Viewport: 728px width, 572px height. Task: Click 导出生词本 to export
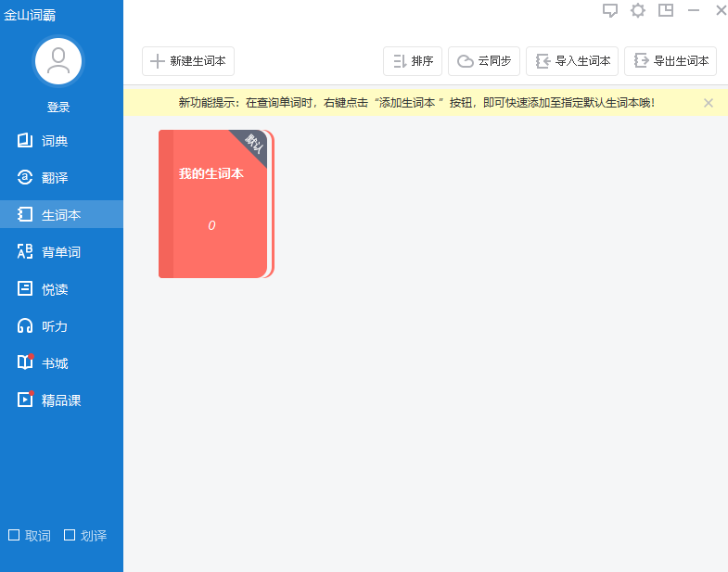point(671,61)
